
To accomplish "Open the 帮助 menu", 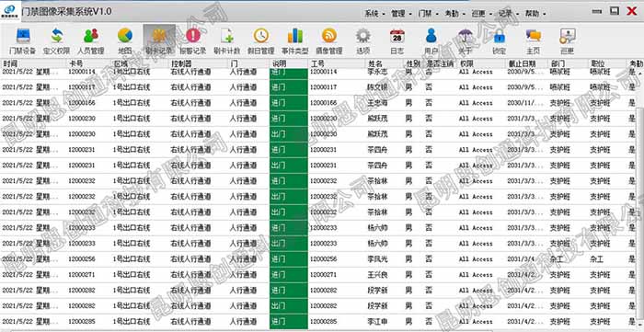I will (535, 14).
